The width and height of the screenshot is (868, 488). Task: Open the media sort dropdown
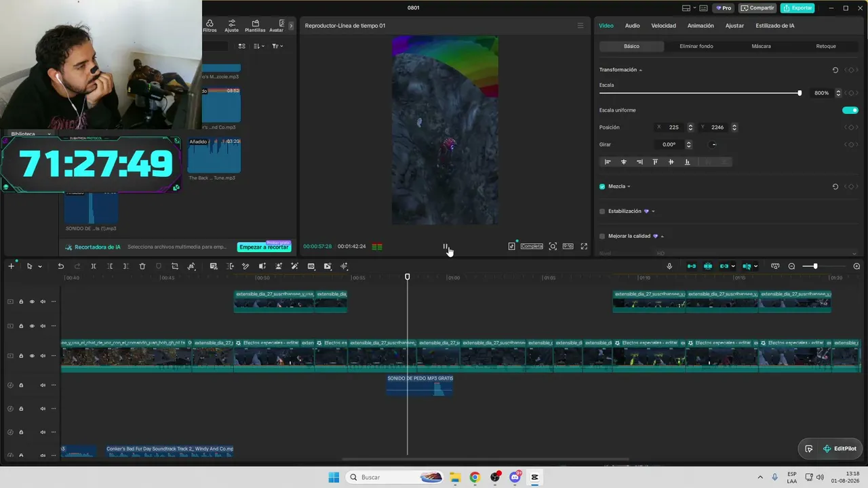tap(259, 46)
